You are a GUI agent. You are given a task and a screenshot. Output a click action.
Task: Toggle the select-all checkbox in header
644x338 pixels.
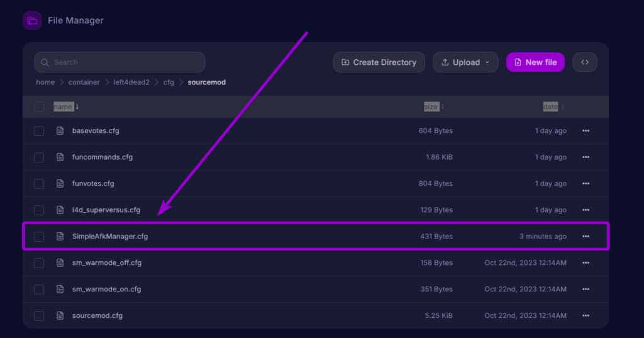[x=39, y=107]
